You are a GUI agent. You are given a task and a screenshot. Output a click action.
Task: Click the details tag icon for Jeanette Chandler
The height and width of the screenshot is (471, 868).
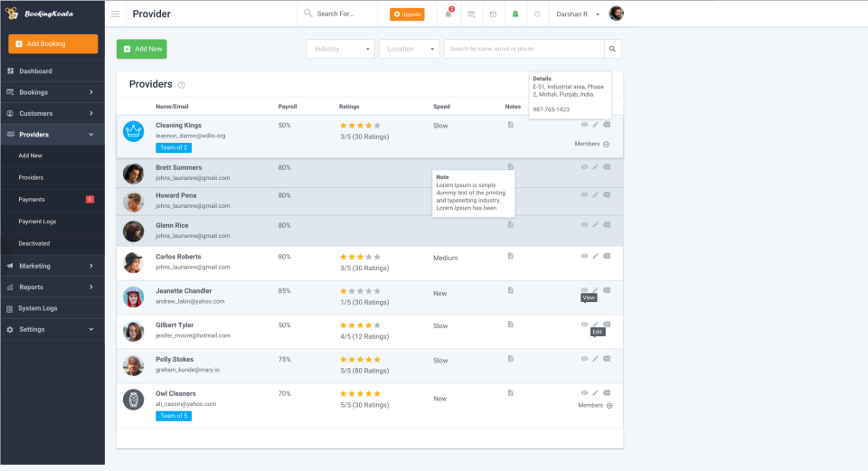(x=607, y=290)
